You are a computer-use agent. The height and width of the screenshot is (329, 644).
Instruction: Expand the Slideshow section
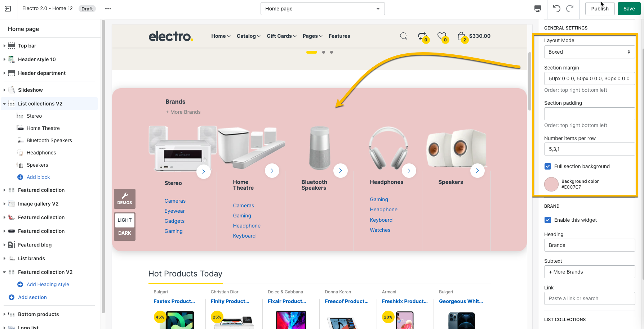(x=4, y=90)
